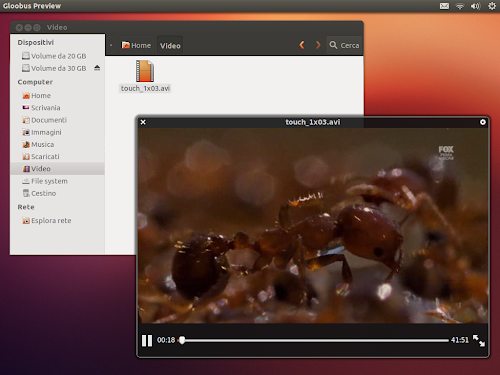Select Video in the sidebar
The height and width of the screenshot is (375, 500).
point(57,169)
